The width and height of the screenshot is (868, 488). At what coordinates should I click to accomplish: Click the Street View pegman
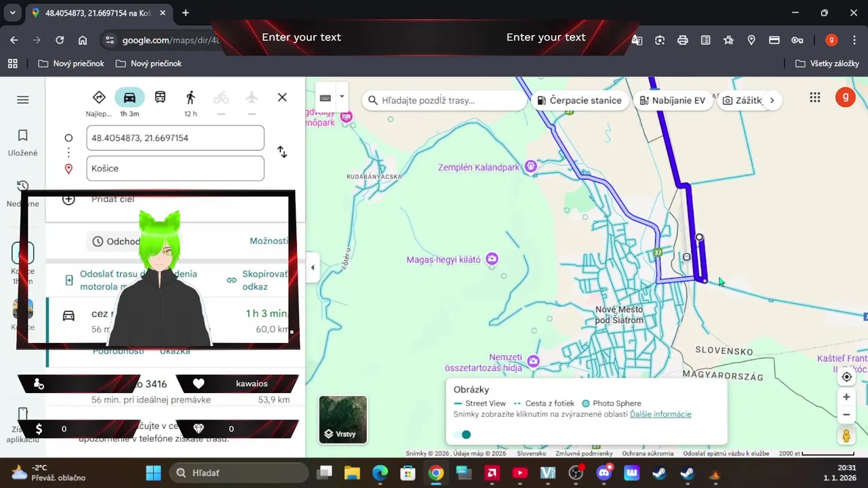tap(846, 436)
